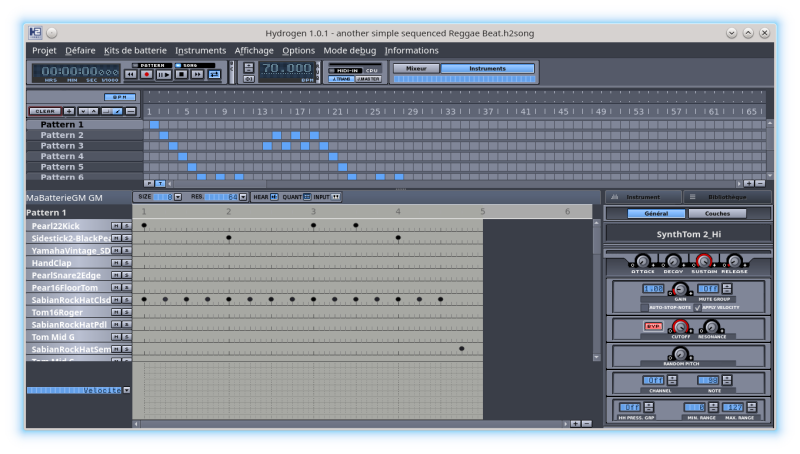Move pattern up with up arrow button
The width and height of the screenshot is (800, 454).
click(x=93, y=111)
